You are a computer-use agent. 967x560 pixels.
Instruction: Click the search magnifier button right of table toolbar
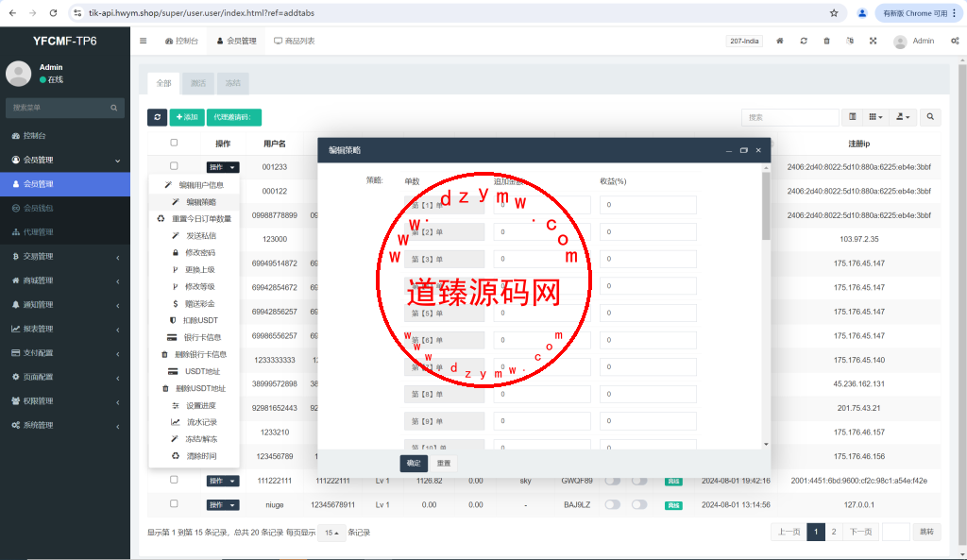(930, 116)
